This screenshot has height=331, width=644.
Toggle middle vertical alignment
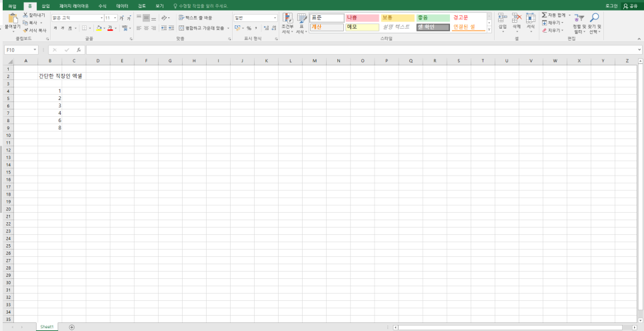146,18
